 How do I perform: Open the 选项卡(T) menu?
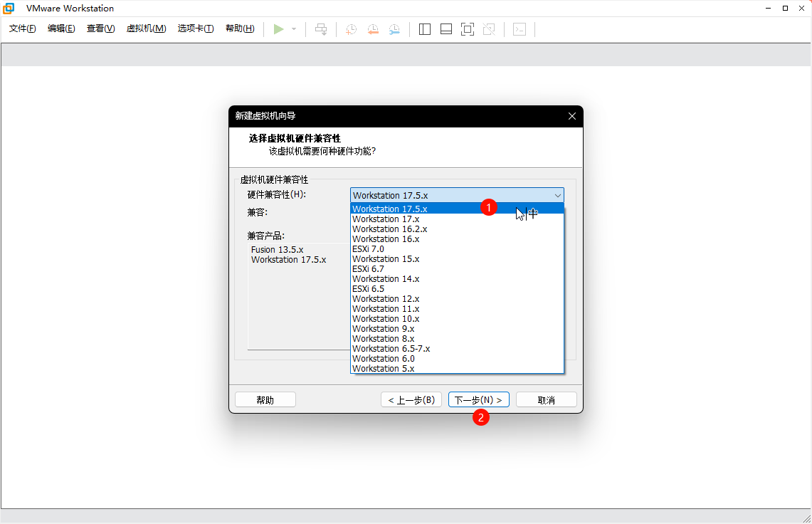coord(196,28)
